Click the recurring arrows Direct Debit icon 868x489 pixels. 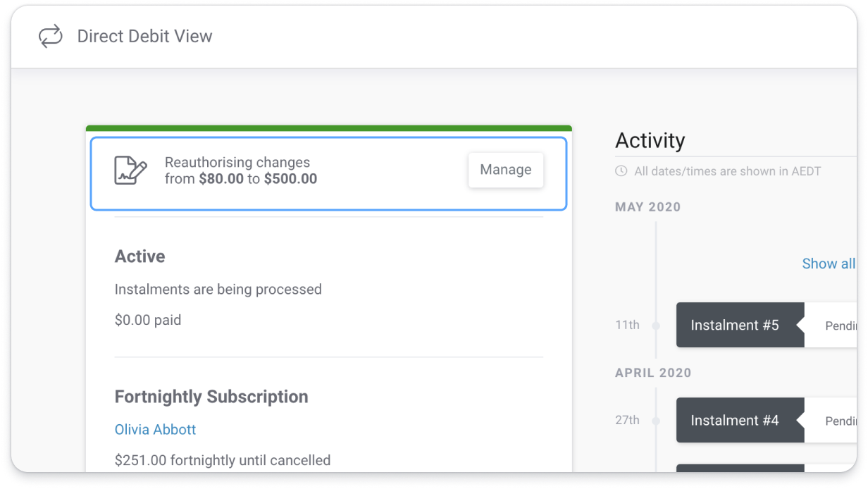pyautogui.click(x=50, y=36)
